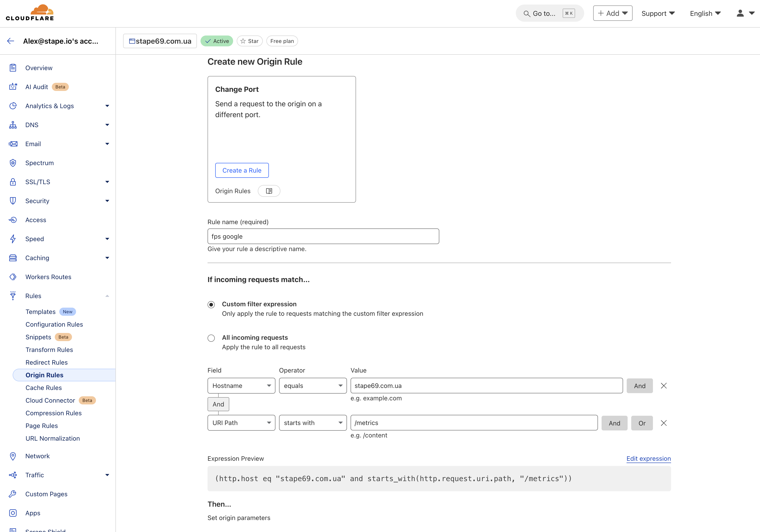Screen dimensions: 760x532
Task: Click the Rules sidebar icon
Action: 12,295
